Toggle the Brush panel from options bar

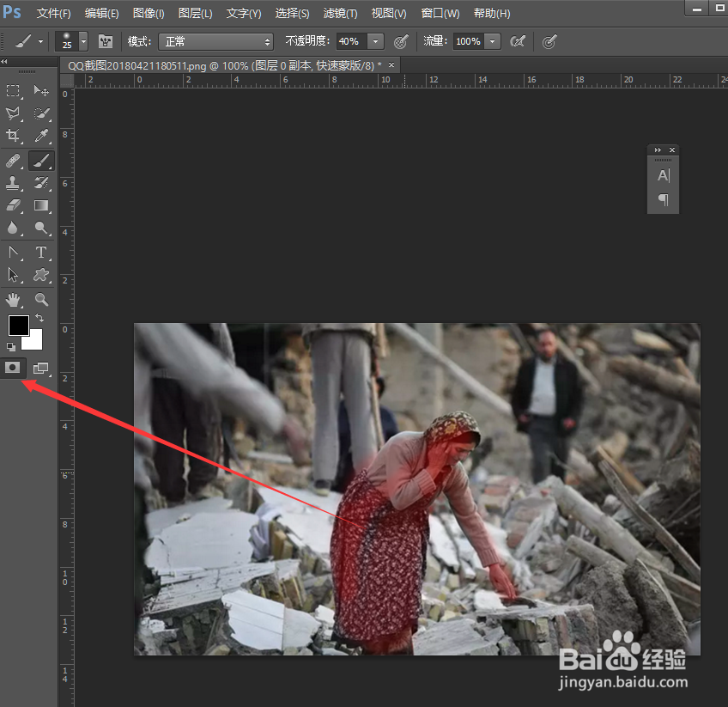coord(105,41)
